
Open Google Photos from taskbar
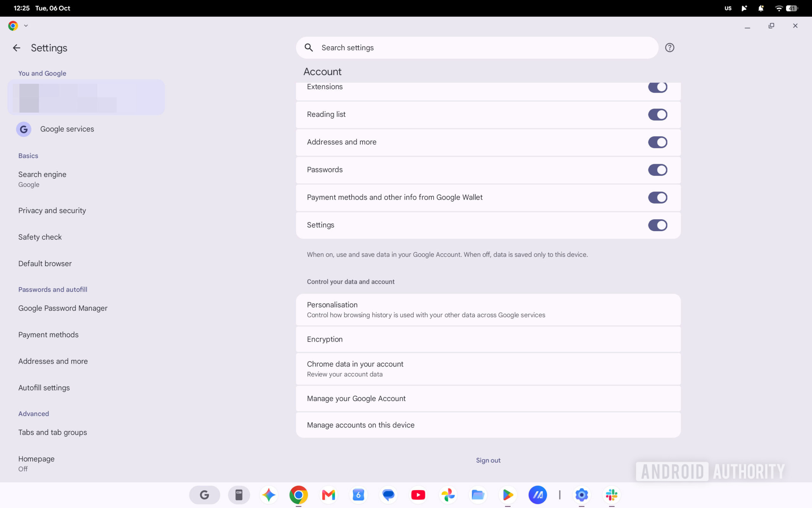[448, 495]
